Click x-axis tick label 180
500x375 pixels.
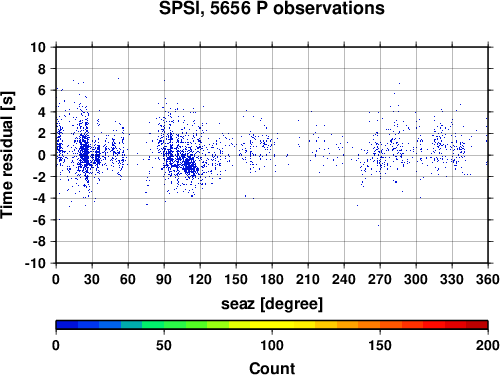(x=272, y=279)
